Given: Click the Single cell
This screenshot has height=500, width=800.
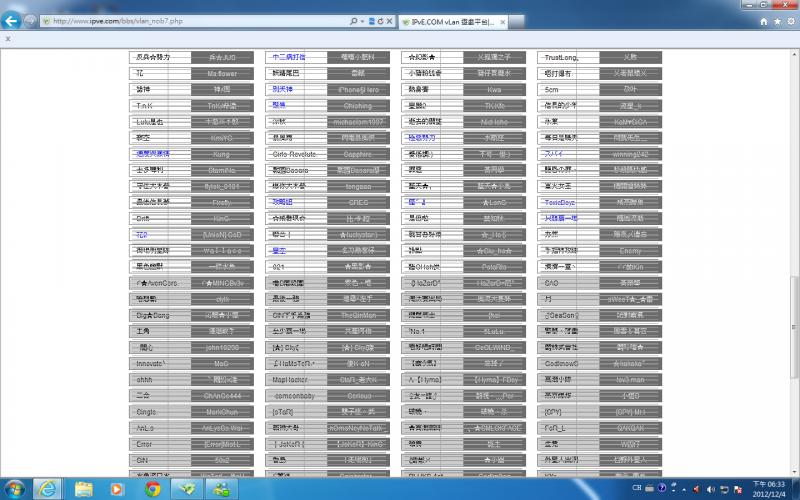Looking at the screenshot, I should [x=160, y=412].
